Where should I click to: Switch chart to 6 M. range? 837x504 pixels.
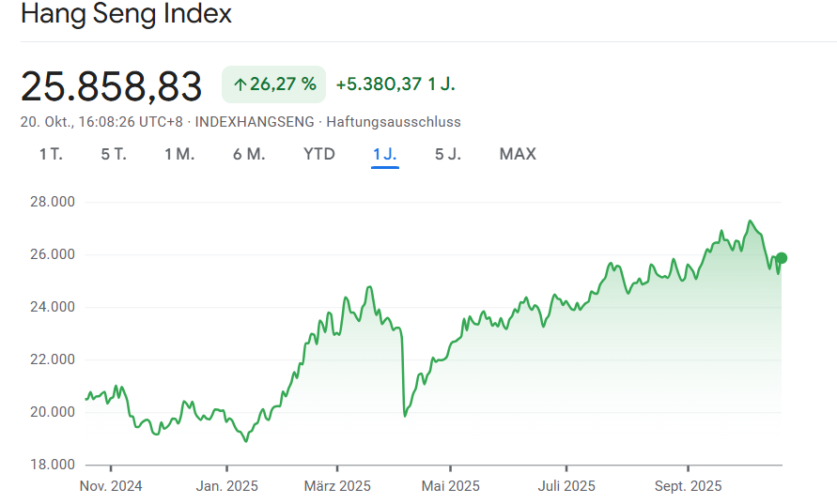249,154
